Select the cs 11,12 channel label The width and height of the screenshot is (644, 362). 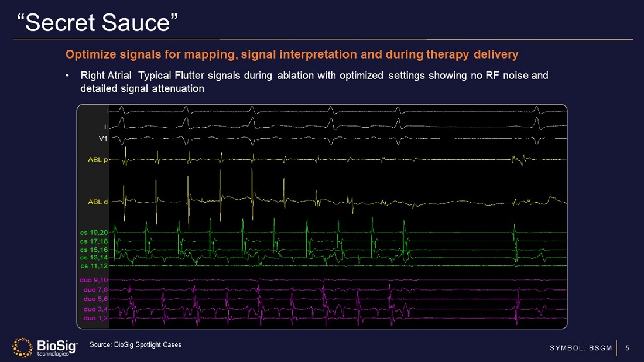coord(94,265)
